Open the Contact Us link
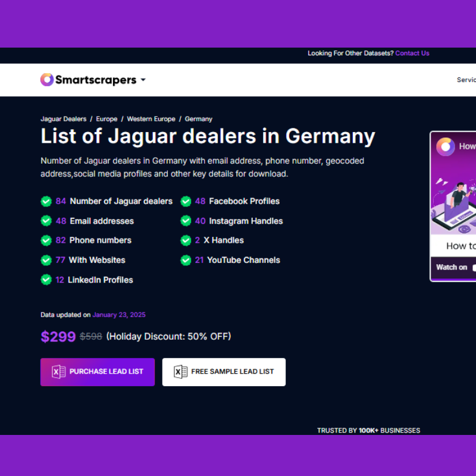The image size is (476, 476). [x=412, y=53]
